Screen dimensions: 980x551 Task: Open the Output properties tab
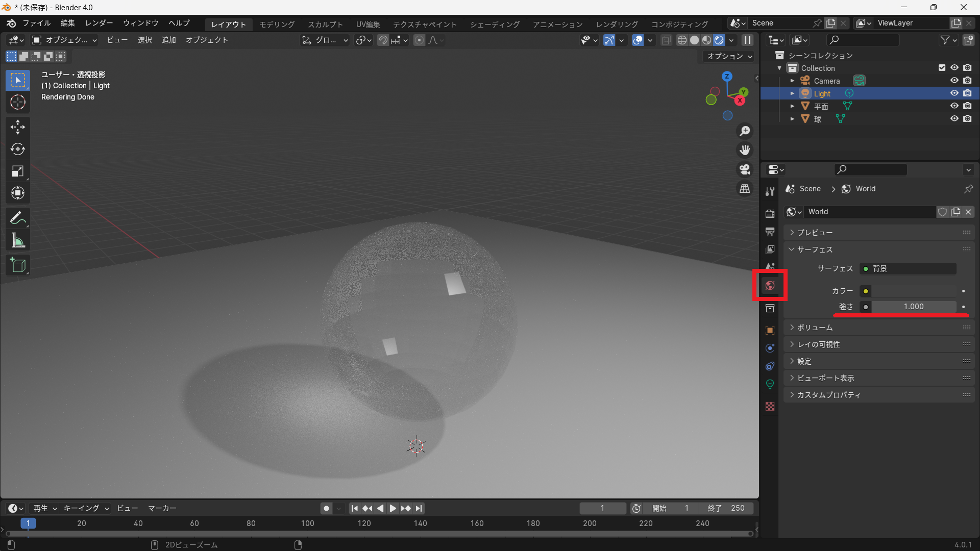point(770,232)
